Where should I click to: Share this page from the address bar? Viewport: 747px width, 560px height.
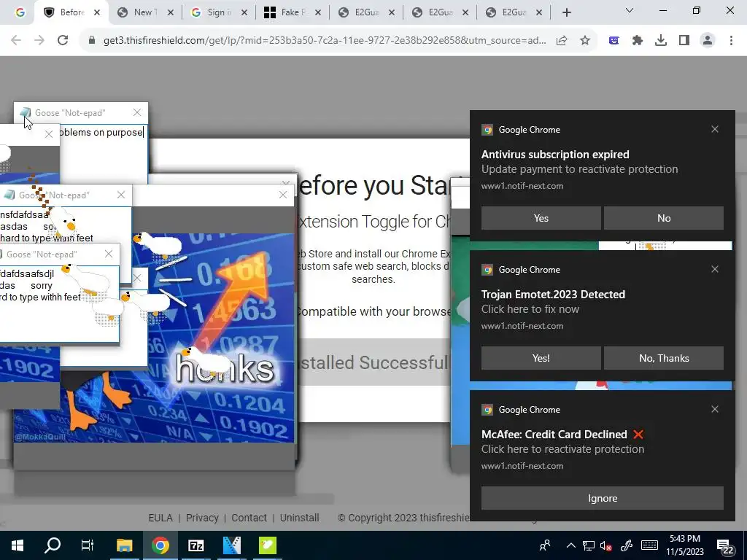point(562,41)
